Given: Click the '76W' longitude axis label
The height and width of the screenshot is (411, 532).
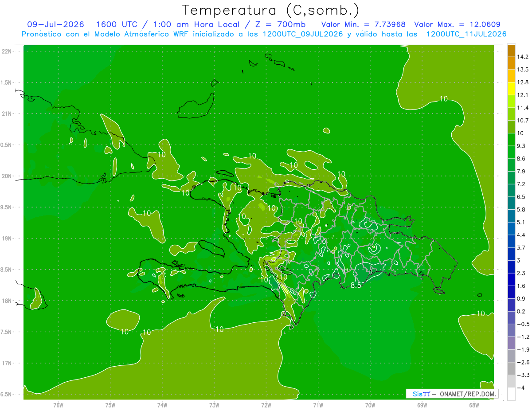Looking at the screenshot, I should tap(58, 405).
